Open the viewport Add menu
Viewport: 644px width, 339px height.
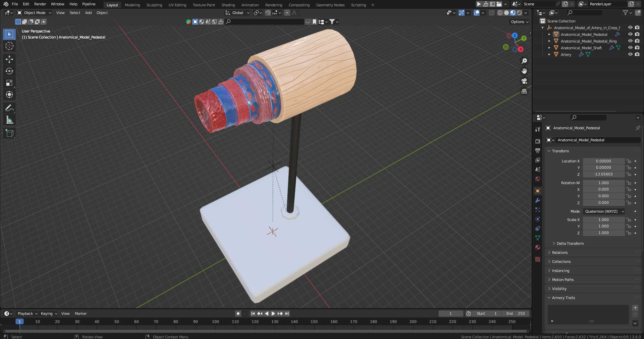pos(88,13)
